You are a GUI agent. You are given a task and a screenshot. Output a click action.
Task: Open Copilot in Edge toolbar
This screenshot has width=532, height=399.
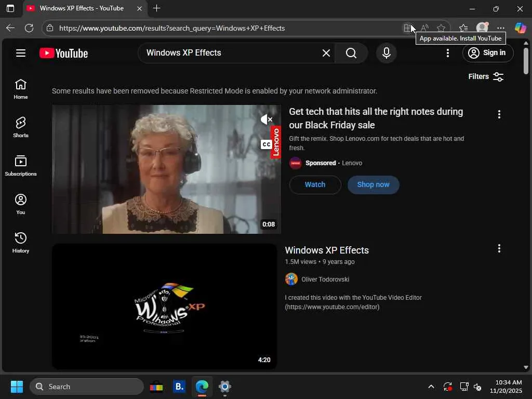pyautogui.click(x=520, y=28)
